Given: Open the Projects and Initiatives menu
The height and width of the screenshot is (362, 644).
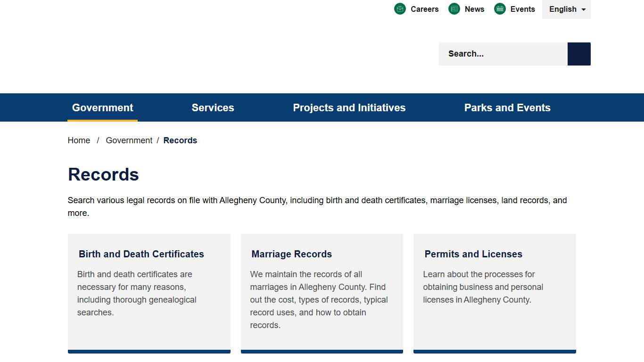Looking at the screenshot, I should pos(349,107).
